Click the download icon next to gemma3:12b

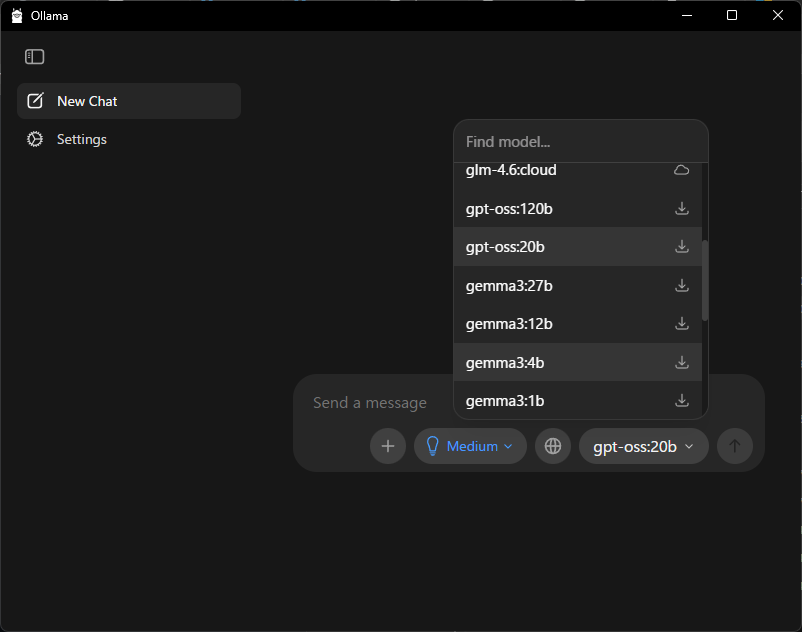coord(682,324)
